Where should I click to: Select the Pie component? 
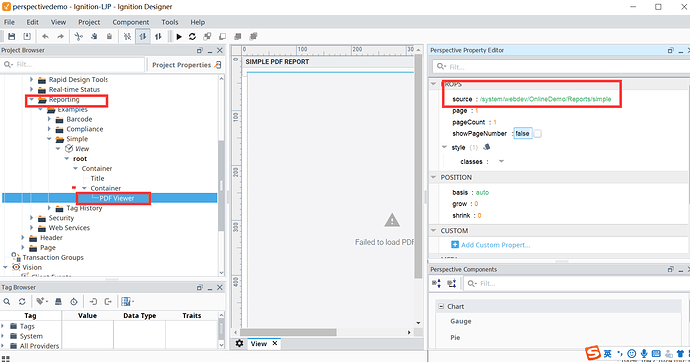(455, 337)
